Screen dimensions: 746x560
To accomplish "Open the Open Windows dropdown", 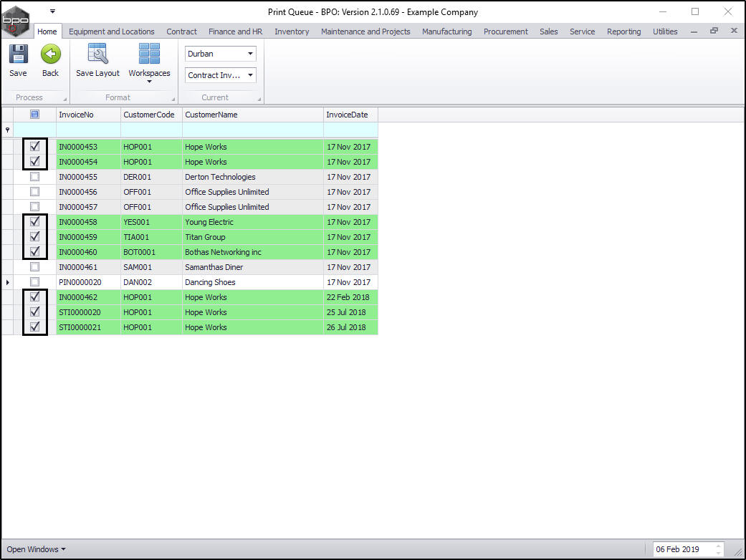I will 36,549.
